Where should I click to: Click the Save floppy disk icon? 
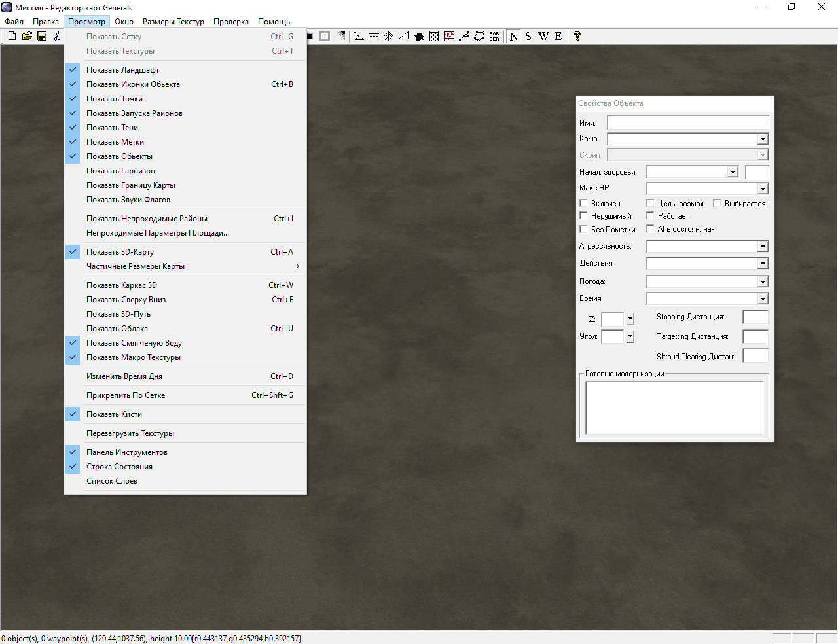coord(42,36)
